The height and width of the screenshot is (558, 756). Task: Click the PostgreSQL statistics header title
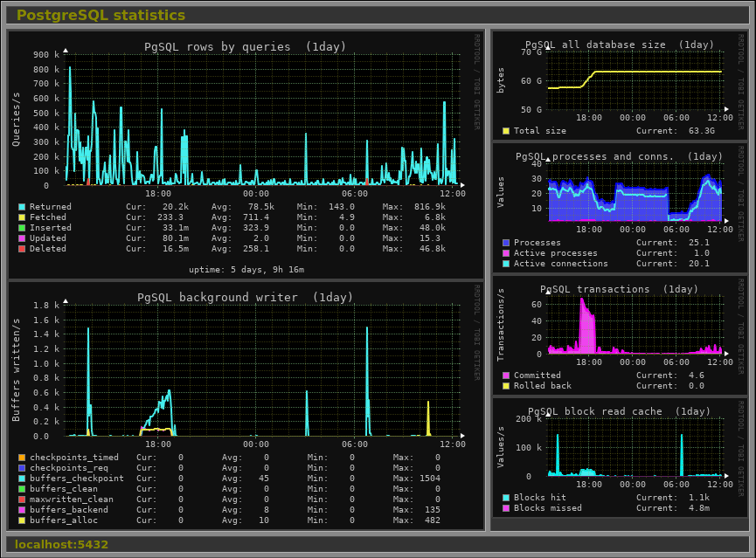click(x=101, y=16)
